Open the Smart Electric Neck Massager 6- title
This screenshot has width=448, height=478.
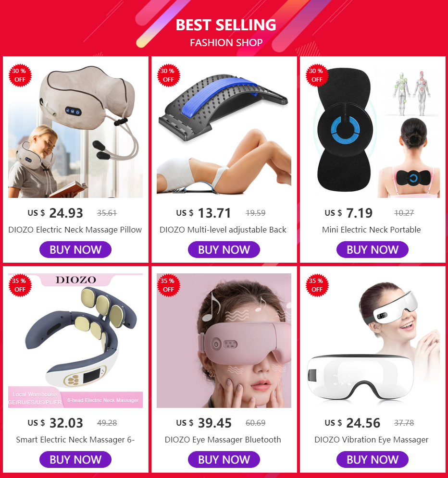click(x=75, y=440)
